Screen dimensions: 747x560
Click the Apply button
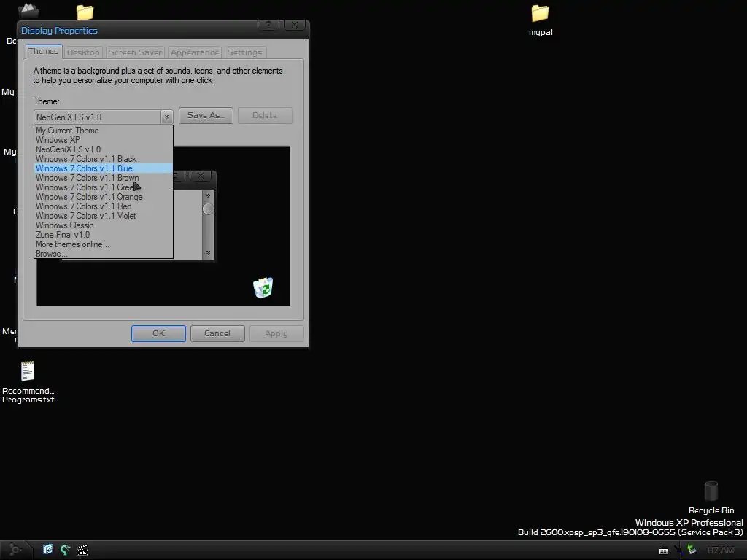pos(276,333)
